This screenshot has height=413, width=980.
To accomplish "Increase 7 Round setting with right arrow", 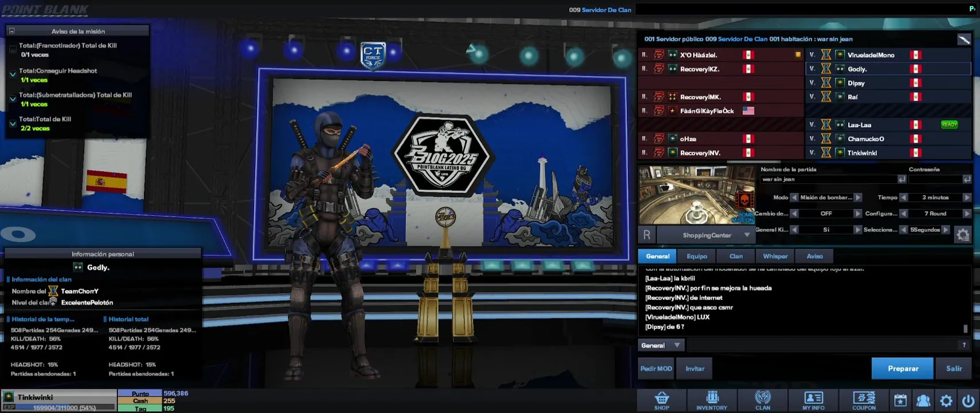I will pyautogui.click(x=967, y=213).
